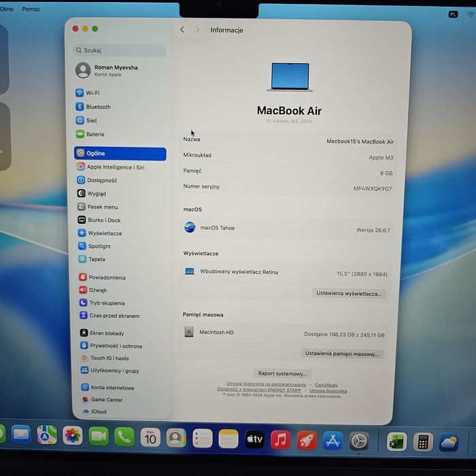The image size is (476, 476).
Task: Open App Store from the Dock
Action: 333,441
